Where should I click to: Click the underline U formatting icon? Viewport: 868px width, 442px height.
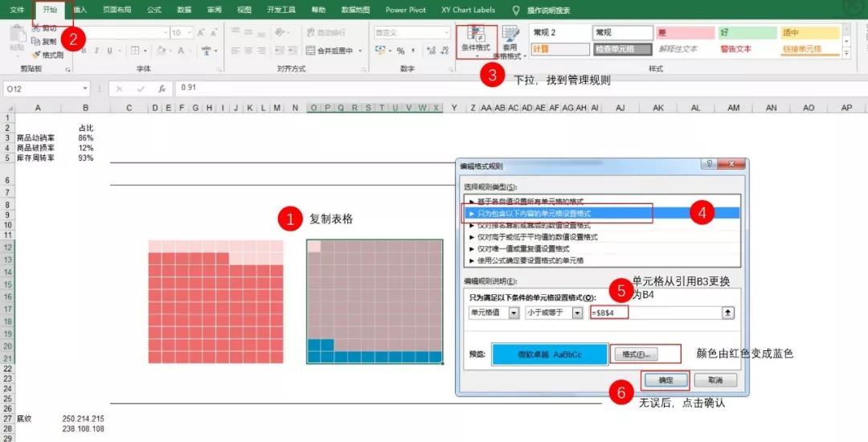107,51
